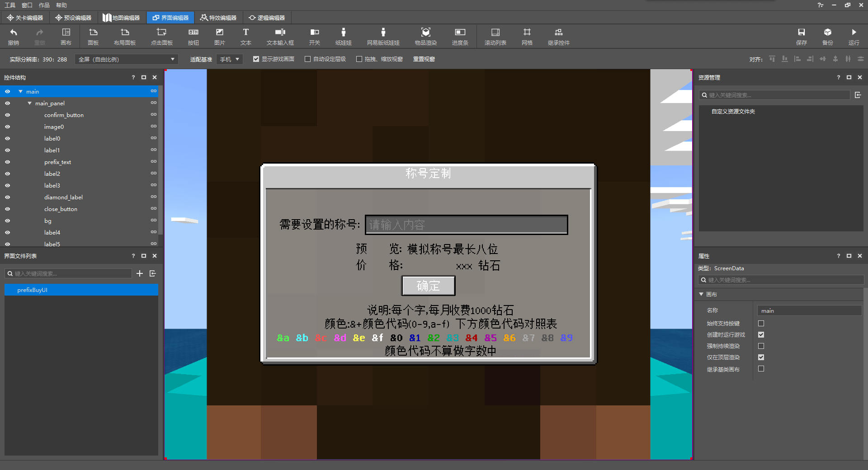The image size is (868, 470).
Task: Open the 手机 adaptation baseline dropdown
Action: pyautogui.click(x=230, y=59)
